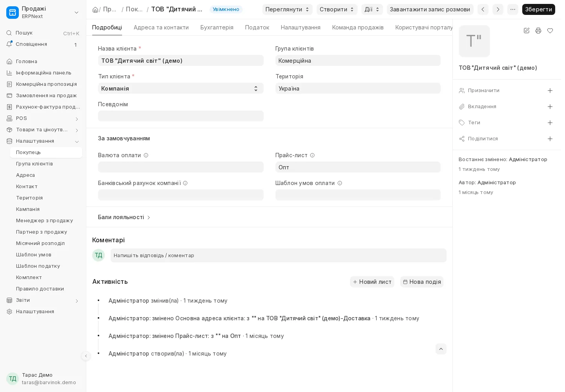Open the three-dots more options menu
565x392 pixels.
513,9
